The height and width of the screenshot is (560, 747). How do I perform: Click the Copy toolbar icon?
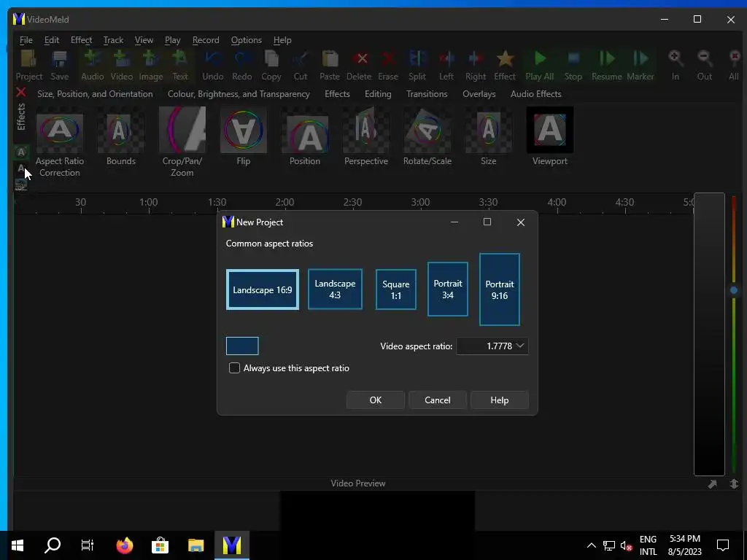click(x=271, y=65)
